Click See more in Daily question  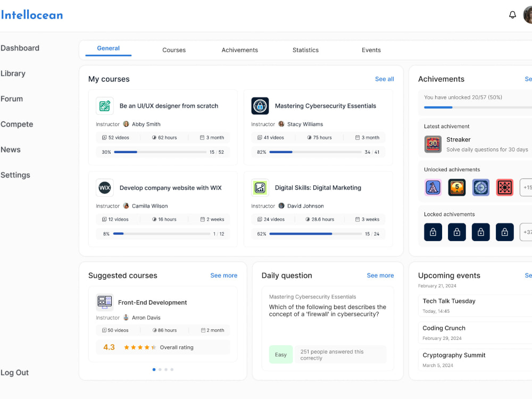tap(380, 276)
